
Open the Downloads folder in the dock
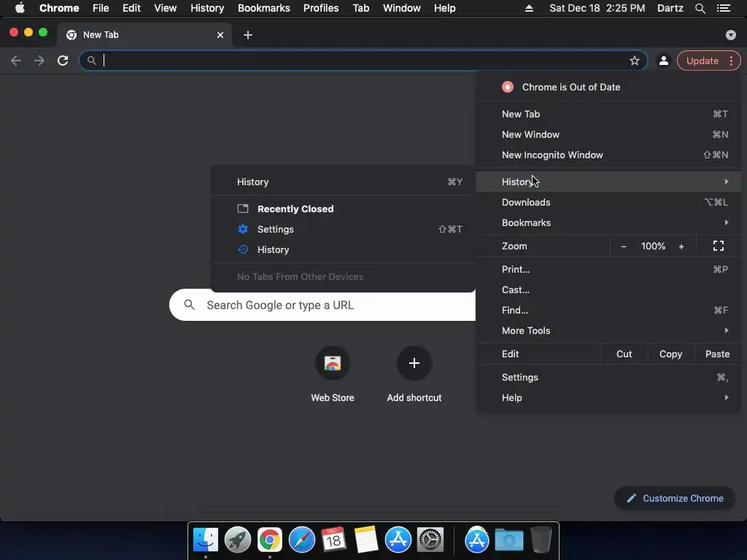(508, 540)
